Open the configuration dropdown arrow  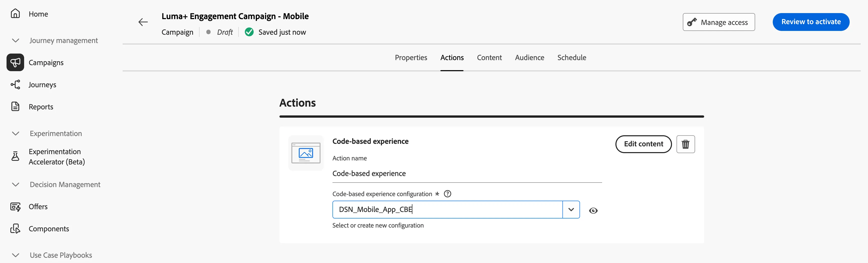[x=571, y=210]
